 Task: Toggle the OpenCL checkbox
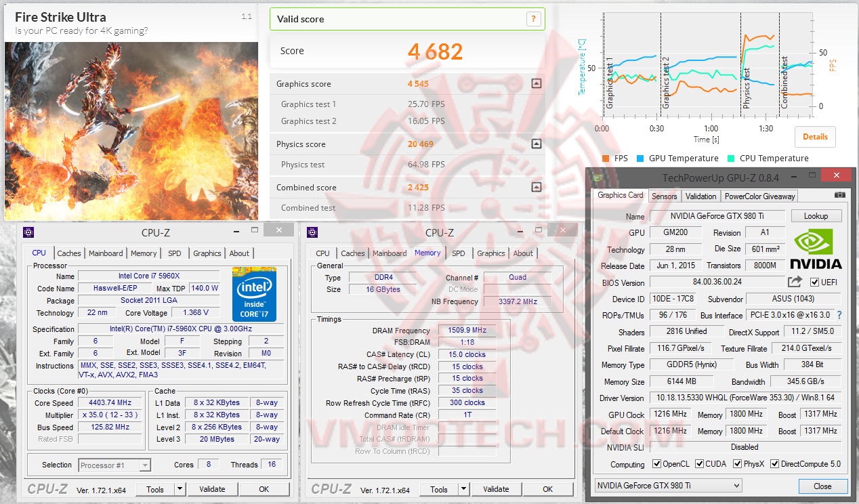pos(656,464)
